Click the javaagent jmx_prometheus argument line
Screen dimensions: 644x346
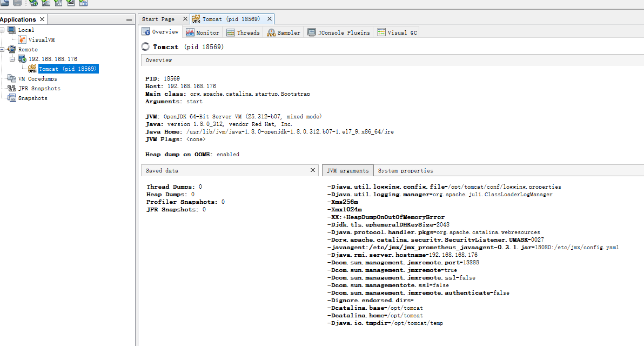coord(473,248)
